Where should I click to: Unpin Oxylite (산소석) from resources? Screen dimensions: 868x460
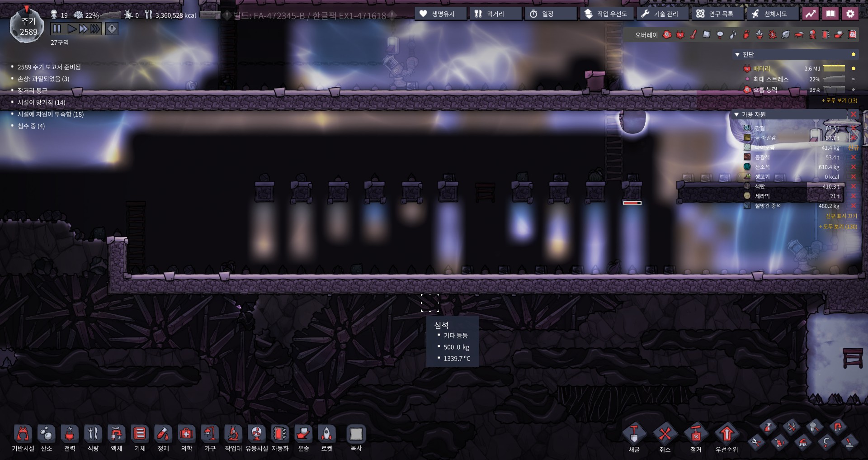click(x=853, y=167)
